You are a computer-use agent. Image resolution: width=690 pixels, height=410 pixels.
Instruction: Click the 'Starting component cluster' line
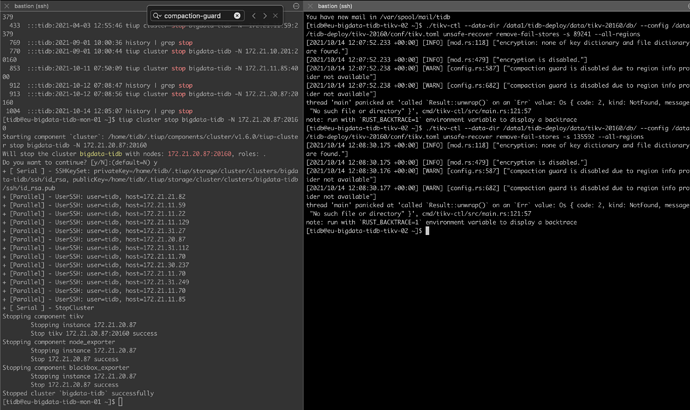(150, 137)
